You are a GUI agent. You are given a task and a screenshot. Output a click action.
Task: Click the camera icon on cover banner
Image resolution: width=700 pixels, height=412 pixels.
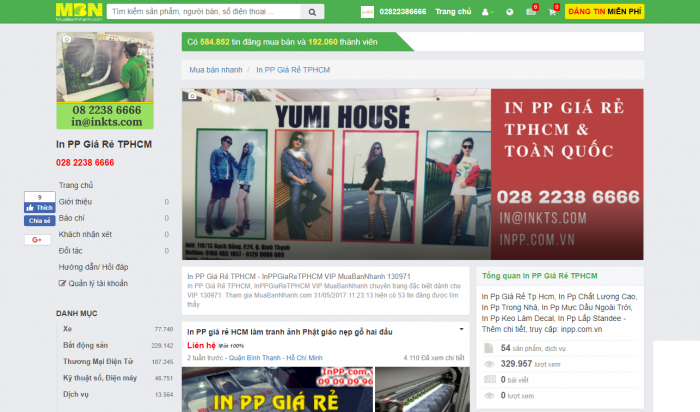coord(192,96)
